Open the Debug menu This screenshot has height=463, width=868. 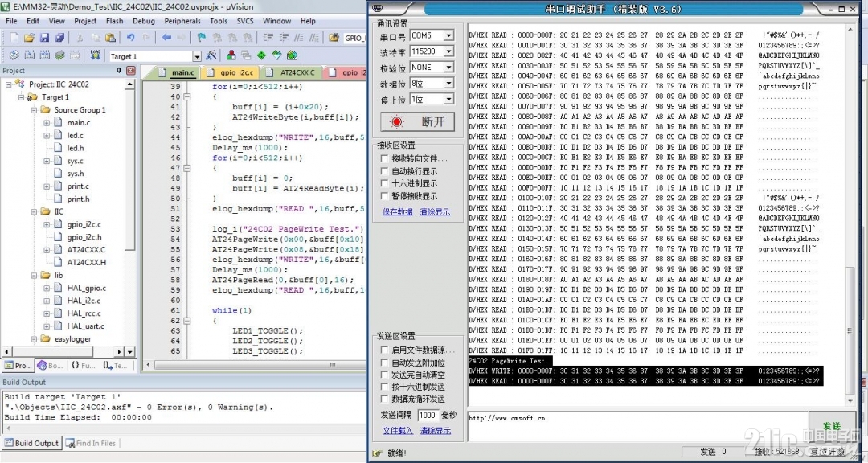point(144,21)
